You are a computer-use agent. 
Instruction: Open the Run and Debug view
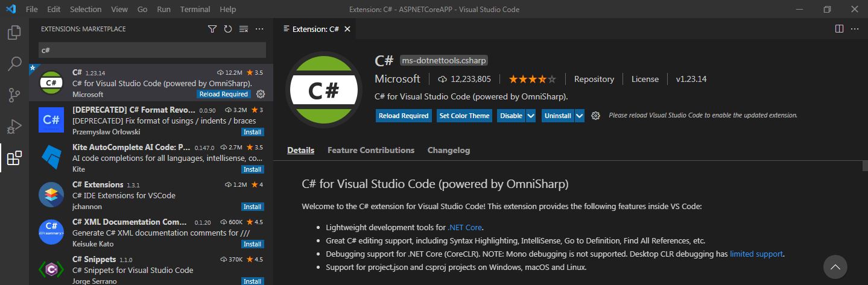click(14, 127)
